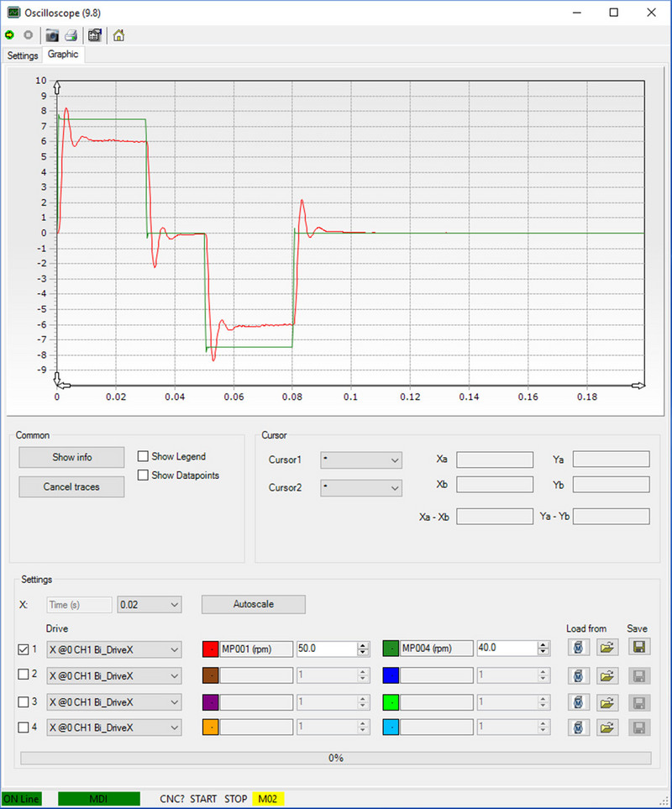Select the Graphic tab
672x809 pixels.
point(63,55)
